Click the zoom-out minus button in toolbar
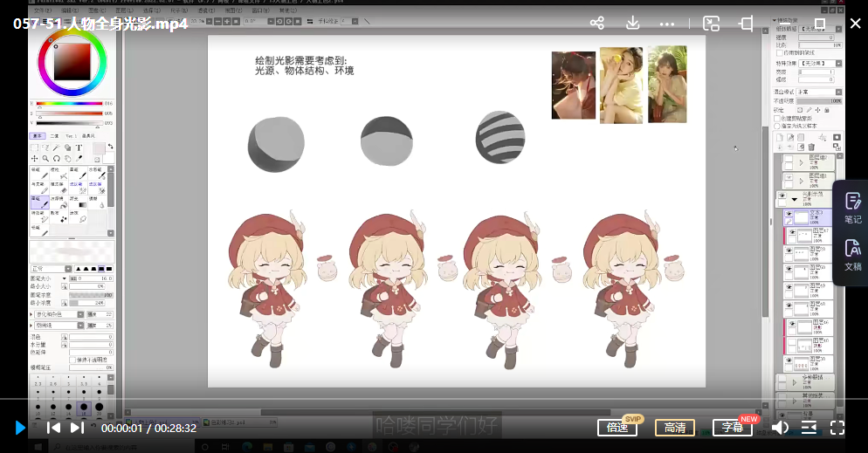 coord(218,21)
